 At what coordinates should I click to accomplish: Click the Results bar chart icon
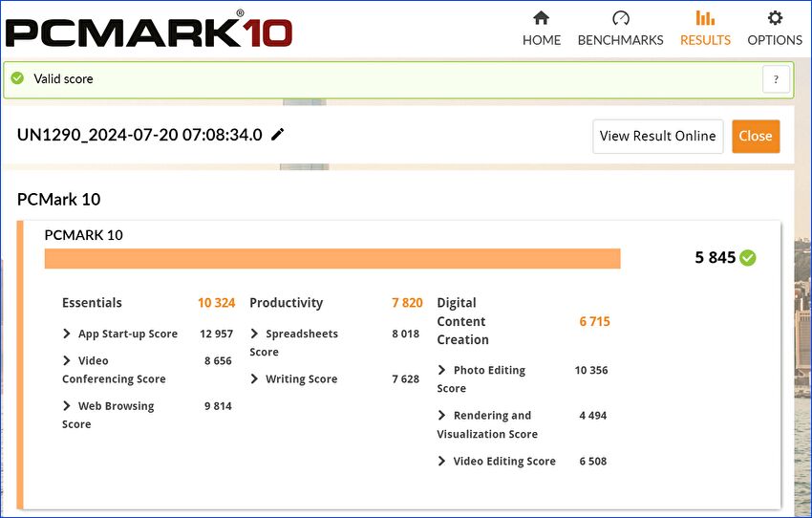[x=705, y=18]
